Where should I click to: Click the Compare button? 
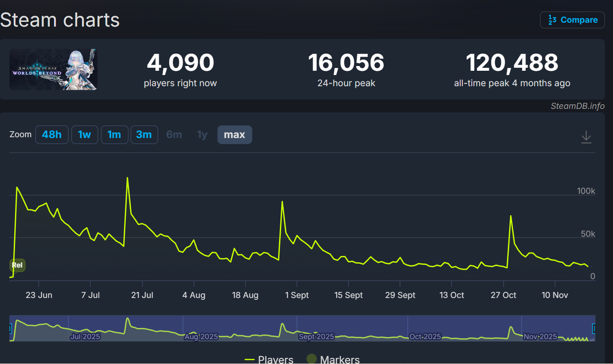coord(572,20)
